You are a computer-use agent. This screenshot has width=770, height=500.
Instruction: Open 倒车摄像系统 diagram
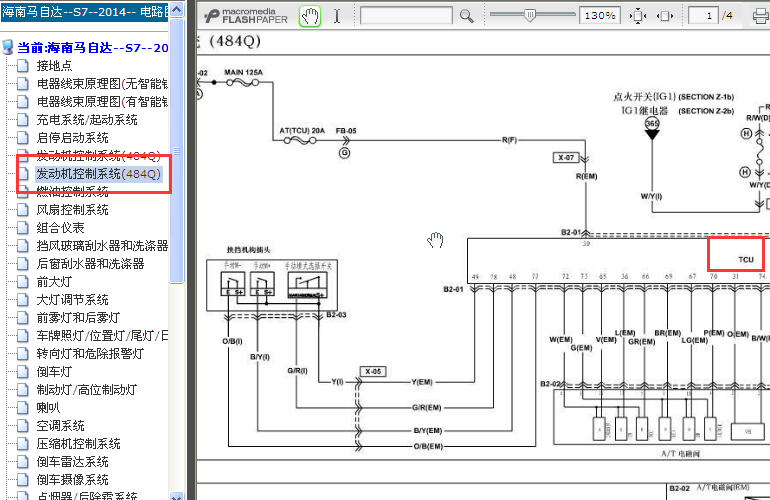[72, 480]
